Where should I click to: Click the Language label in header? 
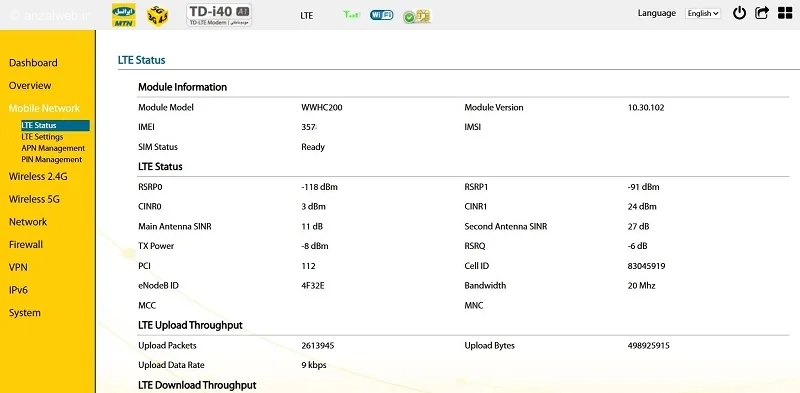pyautogui.click(x=657, y=13)
